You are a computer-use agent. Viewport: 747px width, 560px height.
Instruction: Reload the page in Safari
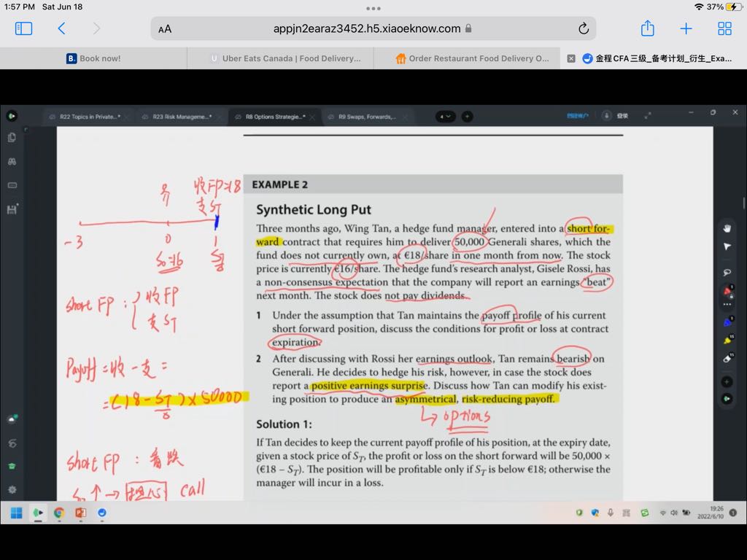(583, 28)
